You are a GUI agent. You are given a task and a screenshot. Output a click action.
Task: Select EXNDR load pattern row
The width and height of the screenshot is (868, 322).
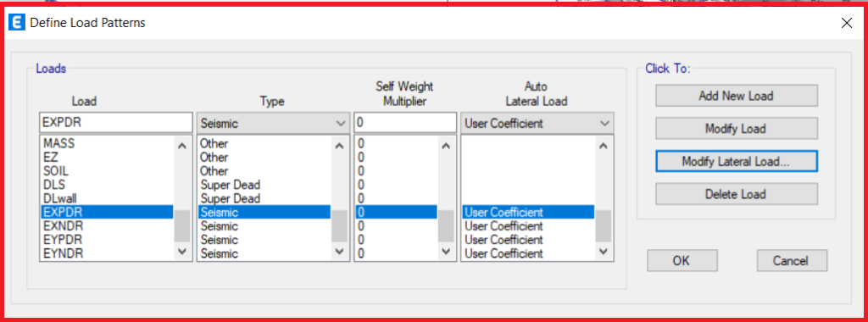click(108, 225)
